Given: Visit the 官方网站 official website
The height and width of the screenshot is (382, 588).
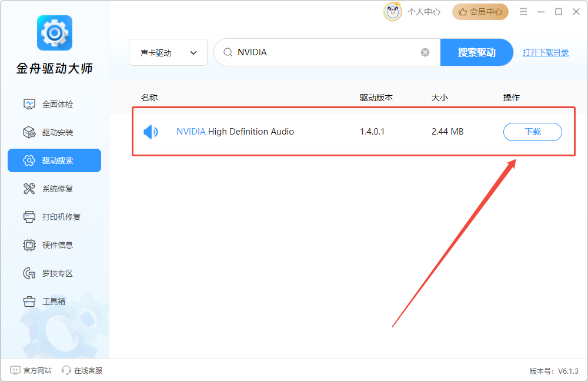Looking at the screenshot, I should pyautogui.click(x=31, y=370).
